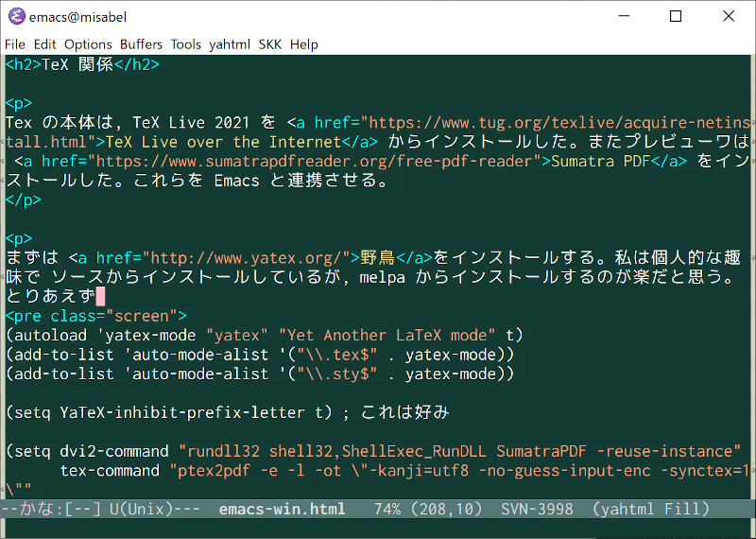Viewport: 756px width, 539px height.
Task: Click the Sumatra PDF link text
Action: [x=601, y=161]
